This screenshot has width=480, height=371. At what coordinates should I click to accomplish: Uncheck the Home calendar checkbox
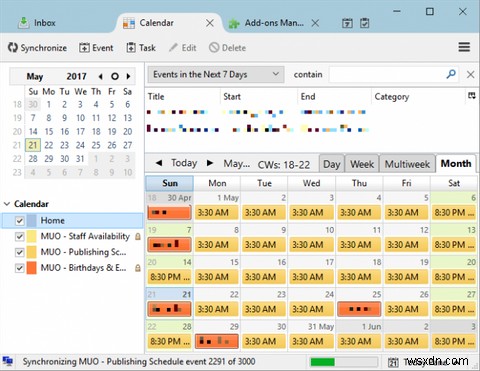coord(20,221)
